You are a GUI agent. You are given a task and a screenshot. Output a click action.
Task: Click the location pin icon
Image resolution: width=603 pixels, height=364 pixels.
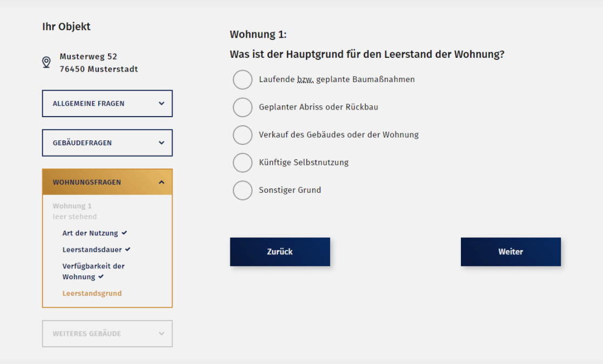[x=46, y=63]
